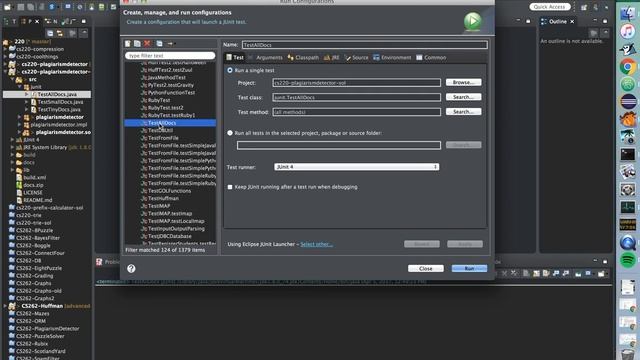Screen dimensions: 640x360
Task: Click the New launch configuration icon
Action: click(128, 44)
